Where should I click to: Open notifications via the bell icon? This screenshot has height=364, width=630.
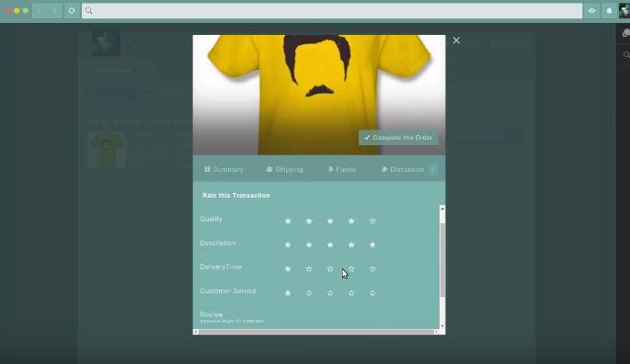[x=609, y=11]
